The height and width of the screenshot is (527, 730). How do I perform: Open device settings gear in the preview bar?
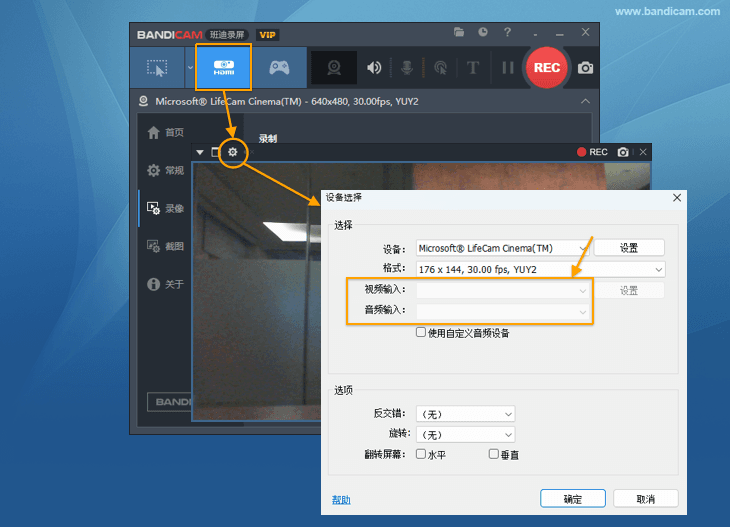(x=232, y=152)
